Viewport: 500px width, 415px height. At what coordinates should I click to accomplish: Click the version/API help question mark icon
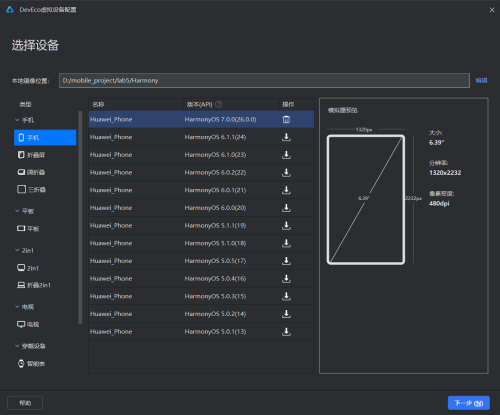coord(219,104)
